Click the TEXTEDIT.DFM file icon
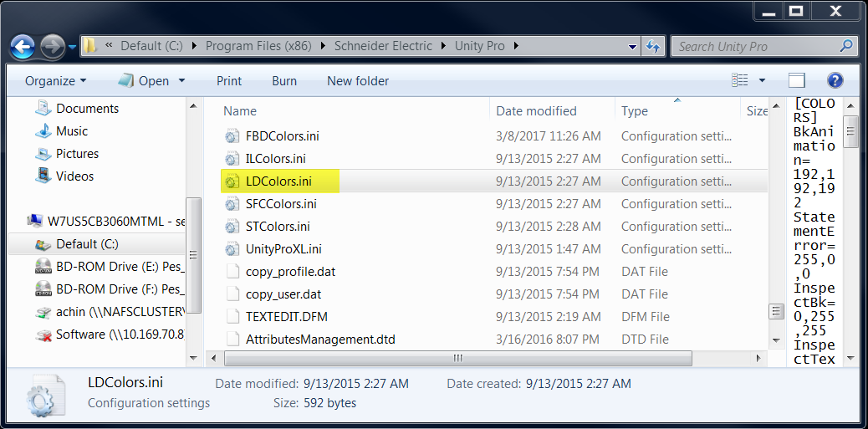This screenshot has height=429, width=868. pos(232,317)
